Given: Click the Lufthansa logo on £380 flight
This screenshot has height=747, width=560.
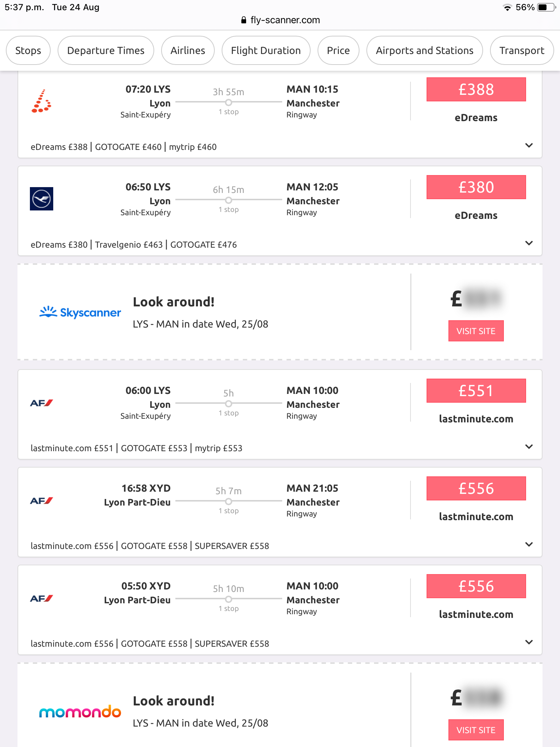Looking at the screenshot, I should click(42, 199).
